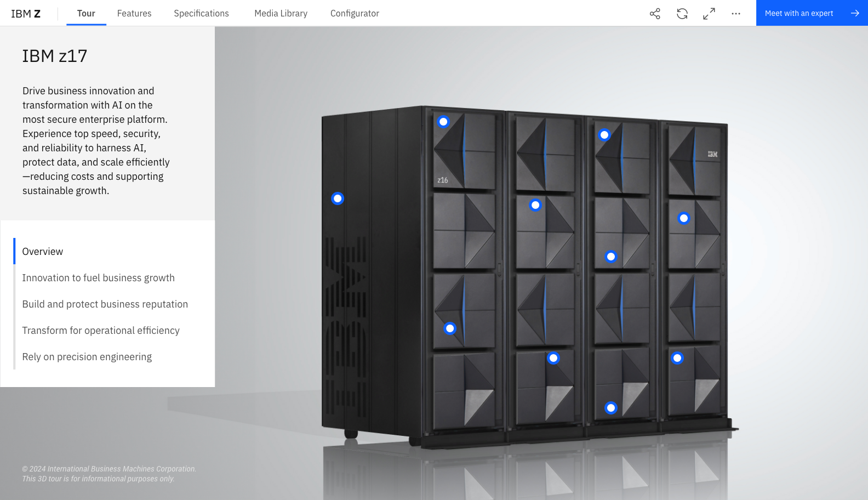Click the share icon in the top bar
Viewport: 868px width, 500px height.
[655, 14]
